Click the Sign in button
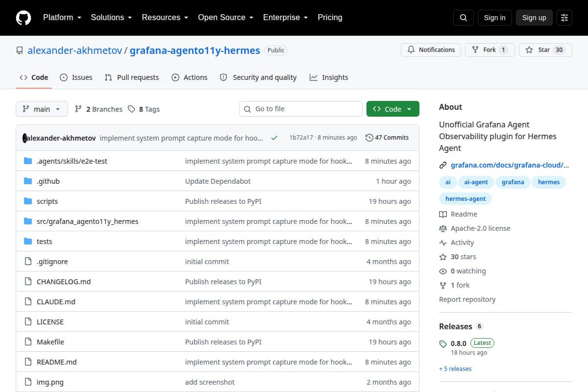Image resolution: width=588 pixels, height=392 pixels. 494,18
